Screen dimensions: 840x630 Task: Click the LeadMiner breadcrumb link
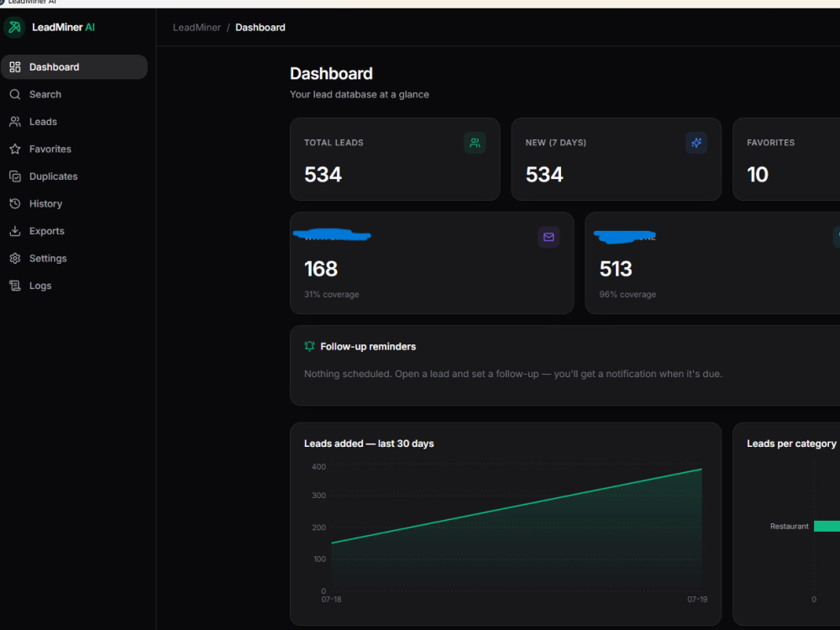pyautogui.click(x=197, y=28)
